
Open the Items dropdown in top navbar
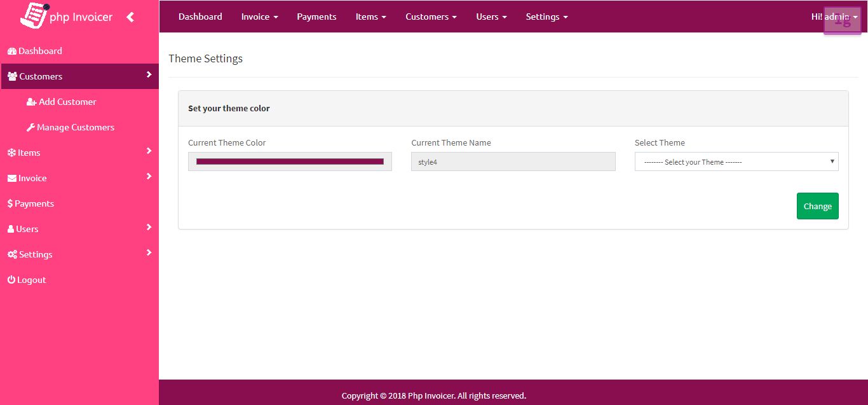point(371,17)
